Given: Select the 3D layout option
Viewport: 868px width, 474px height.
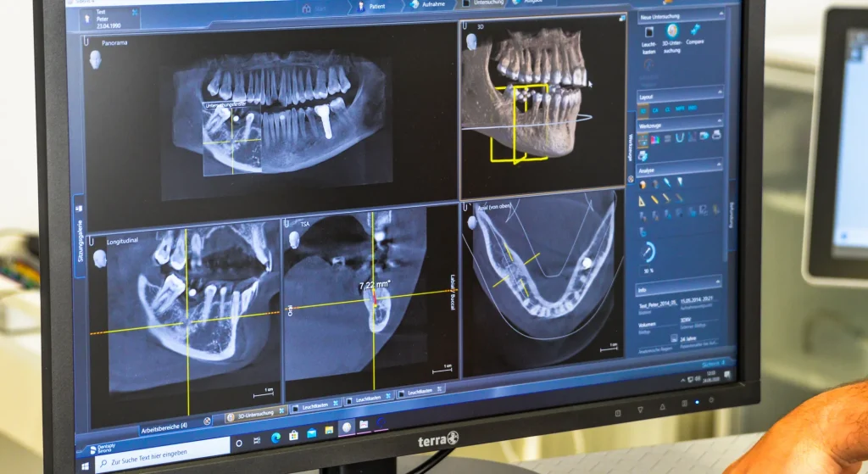Looking at the screenshot, I should 643,110.
